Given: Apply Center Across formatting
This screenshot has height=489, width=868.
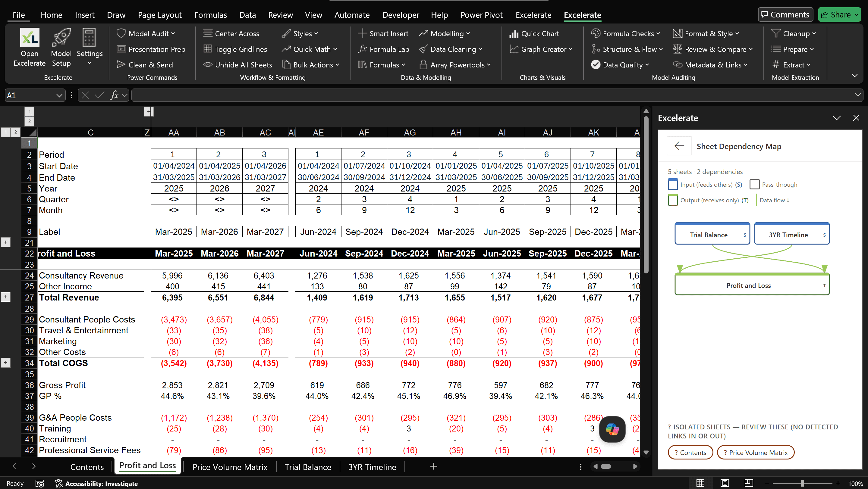Looking at the screenshot, I should pos(231,33).
